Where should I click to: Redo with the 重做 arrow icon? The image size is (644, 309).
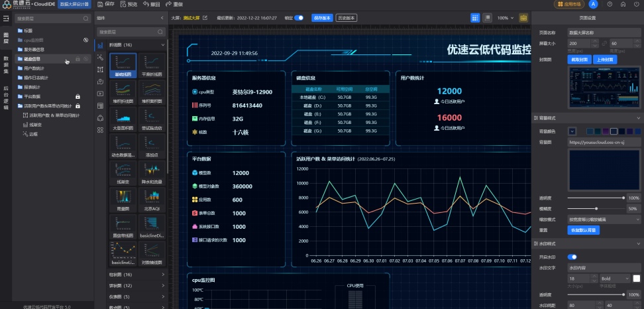point(168,4)
